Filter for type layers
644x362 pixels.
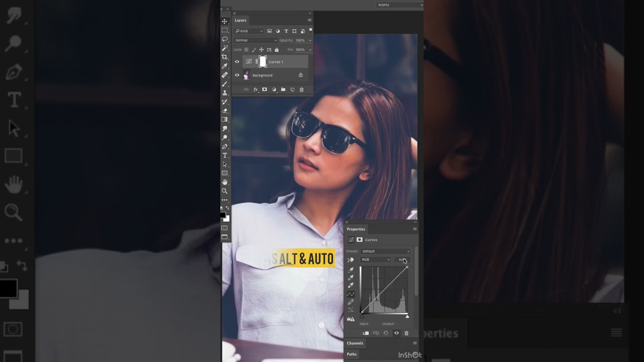coord(286,31)
